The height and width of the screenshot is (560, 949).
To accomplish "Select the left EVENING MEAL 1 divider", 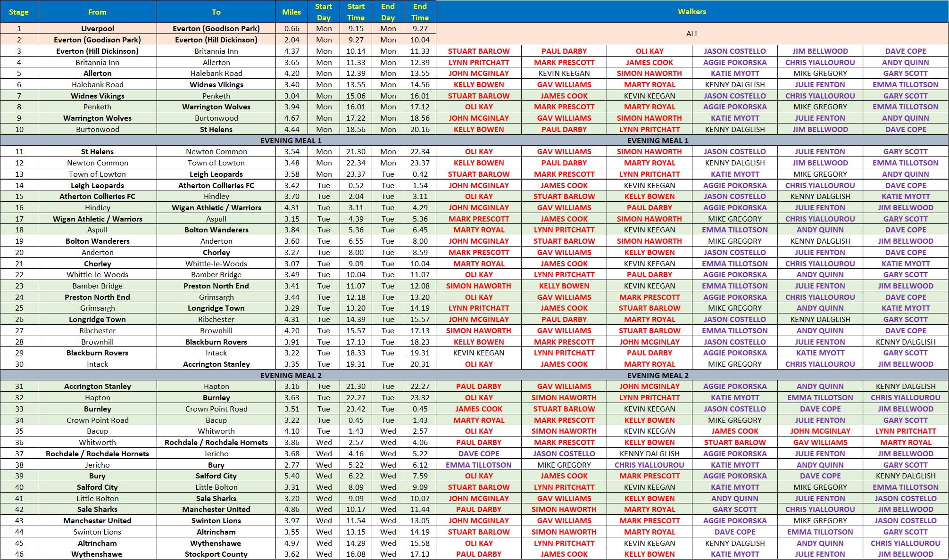I will tap(291, 140).
